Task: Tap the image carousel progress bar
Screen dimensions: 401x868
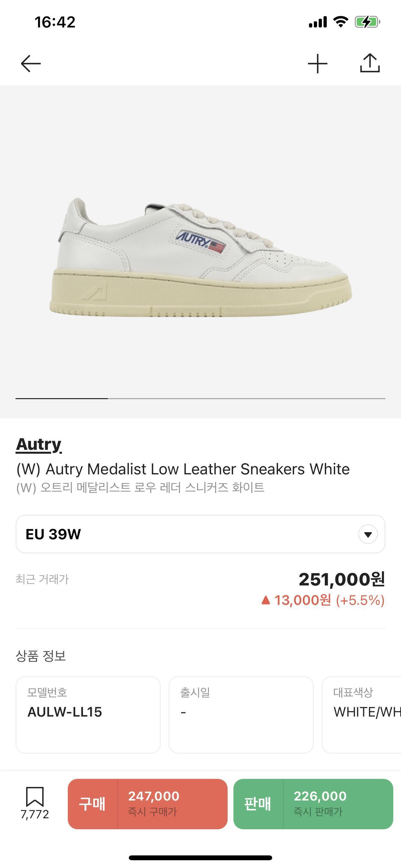Action: tap(200, 398)
